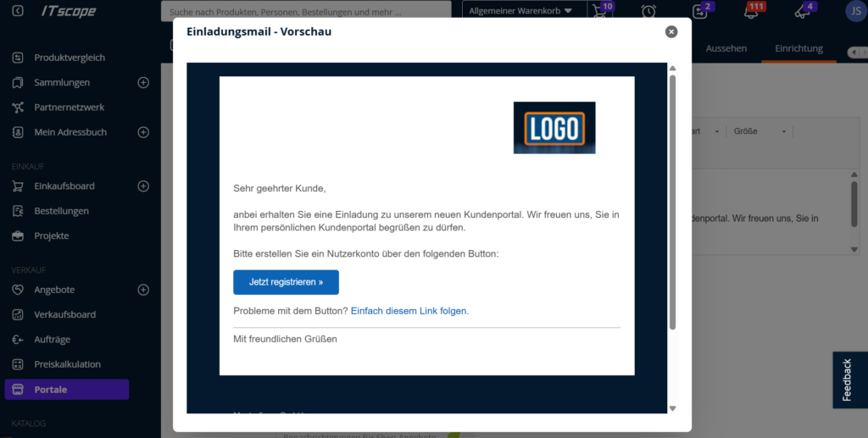This screenshot has width=868, height=438.
Task: Click the LOGO image in the email
Action: click(554, 128)
